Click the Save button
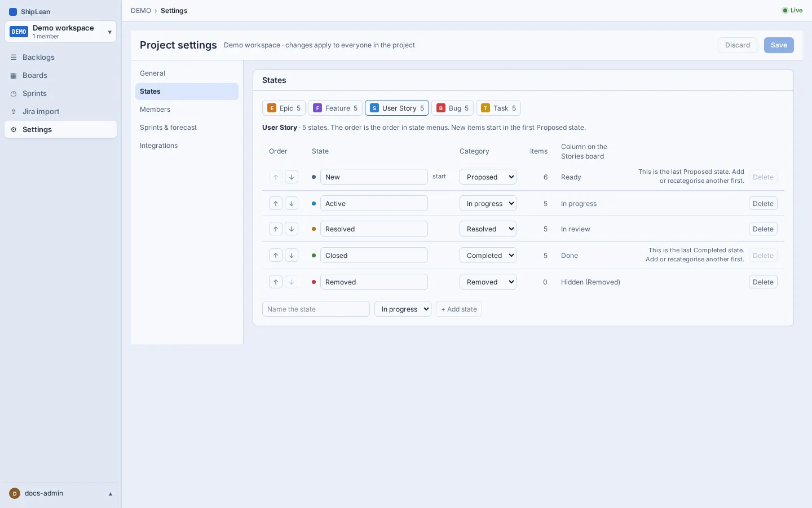Image resolution: width=812 pixels, height=508 pixels. [779, 45]
